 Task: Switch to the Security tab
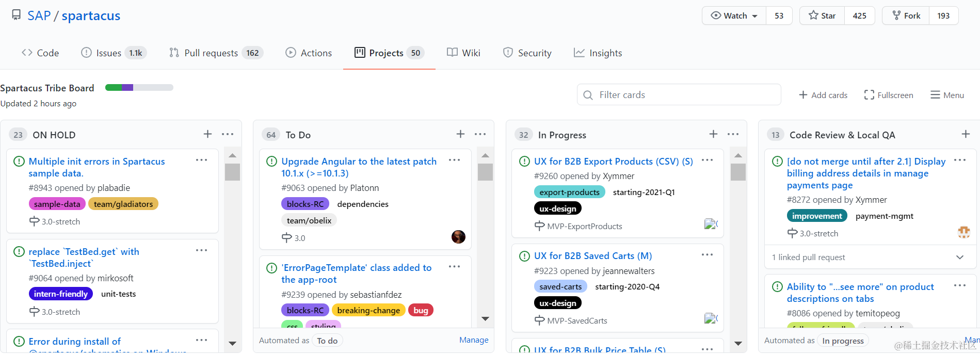(x=527, y=53)
